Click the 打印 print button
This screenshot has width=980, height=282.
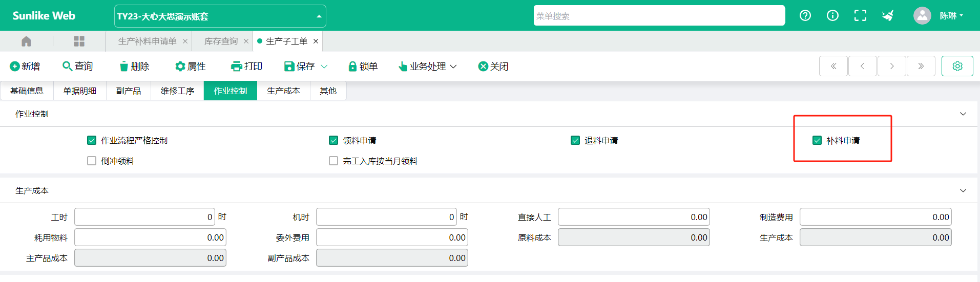point(246,66)
